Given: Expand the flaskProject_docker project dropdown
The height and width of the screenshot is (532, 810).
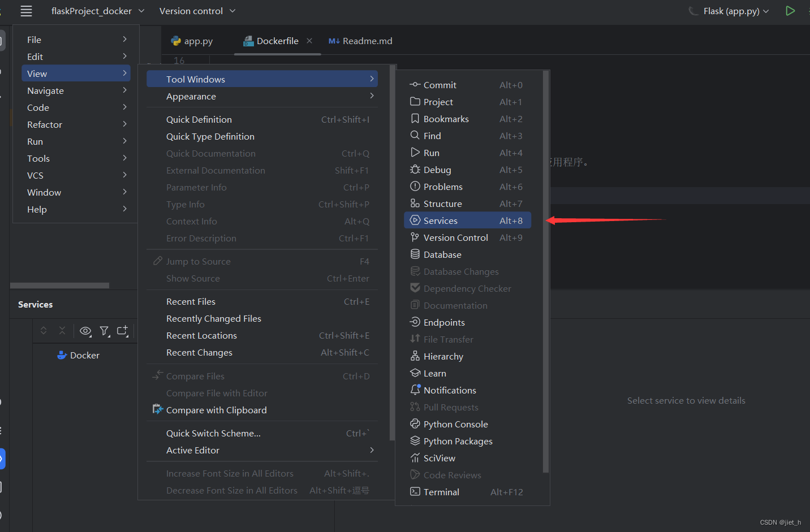Looking at the screenshot, I should 98,11.
